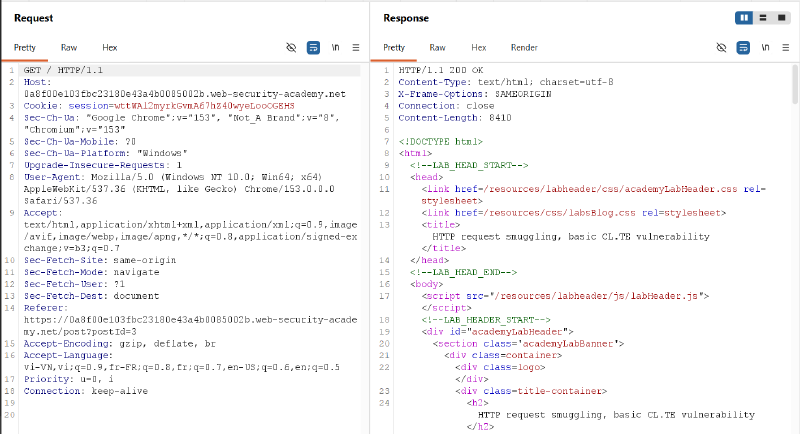Click the Sec-Ch-Ua header name

click(52, 118)
